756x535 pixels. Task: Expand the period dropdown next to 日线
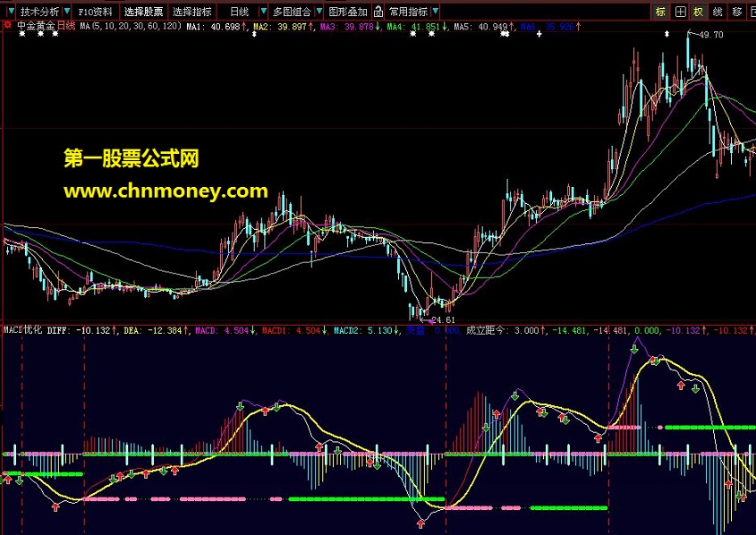tap(263, 11)
